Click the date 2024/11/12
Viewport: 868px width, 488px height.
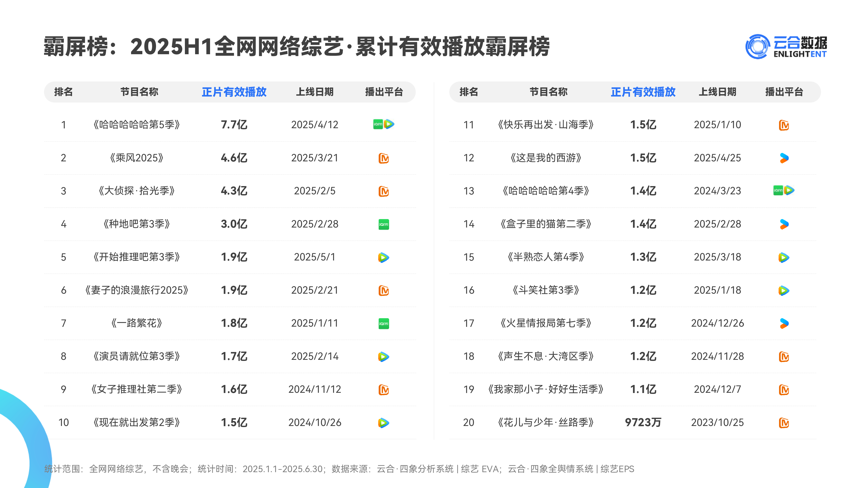click(314, 389)
